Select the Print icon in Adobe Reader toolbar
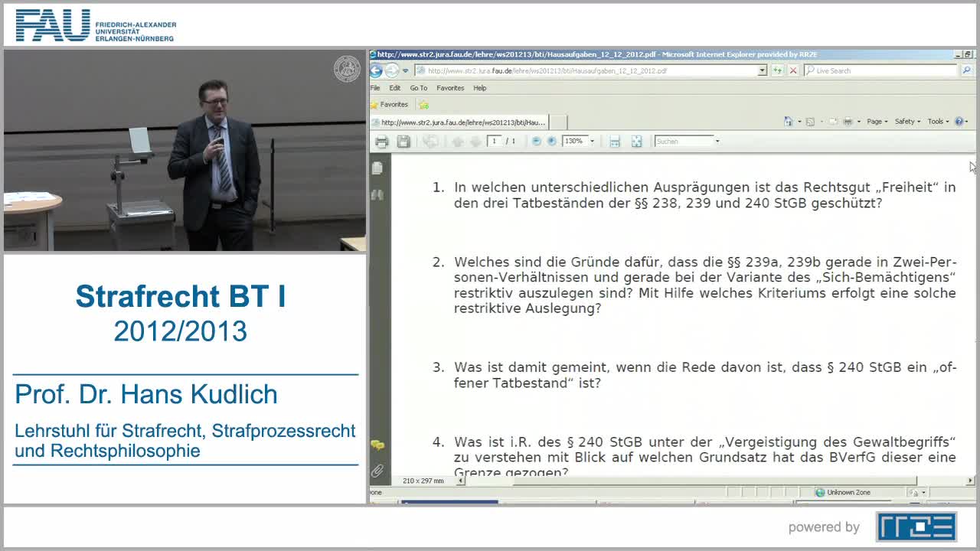Image resolution: width=980 pixels, height=551 pixels. [381, 141]
